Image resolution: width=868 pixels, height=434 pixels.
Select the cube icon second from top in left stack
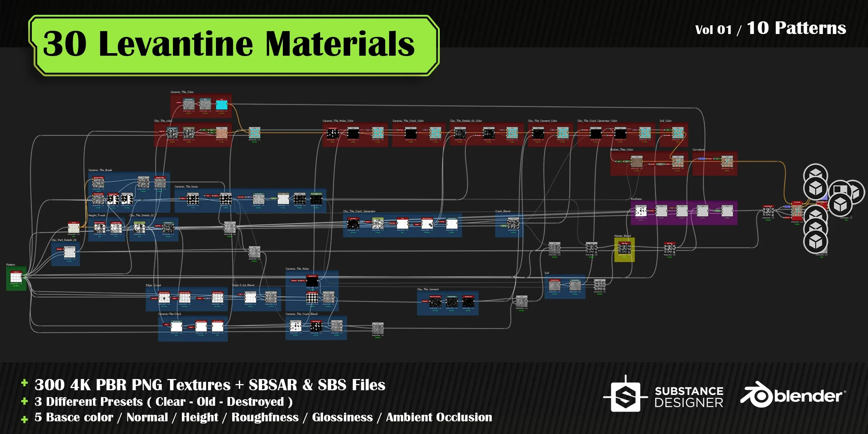[816, 189]
